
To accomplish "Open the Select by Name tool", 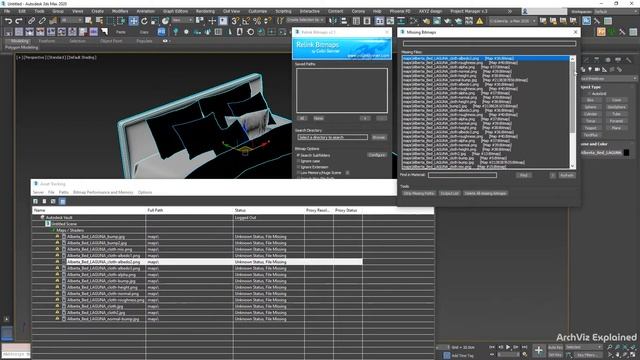I will click(x=99, y=21).
